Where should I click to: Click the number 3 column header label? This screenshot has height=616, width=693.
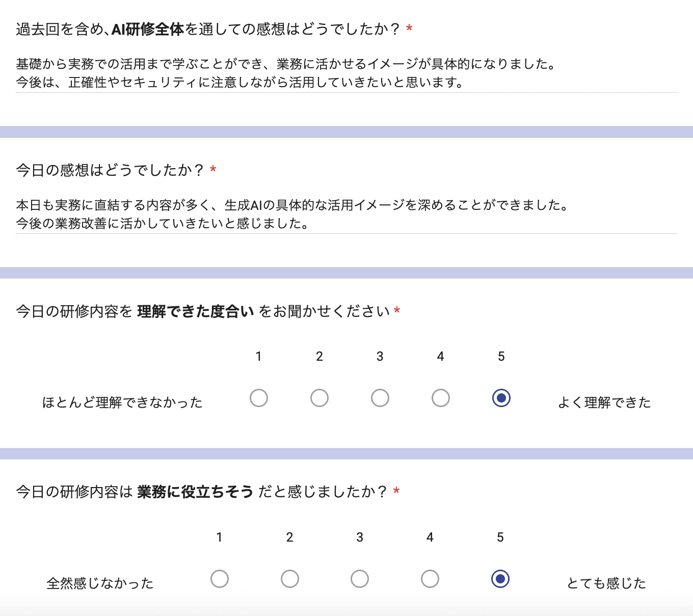(x=380, y=357)
